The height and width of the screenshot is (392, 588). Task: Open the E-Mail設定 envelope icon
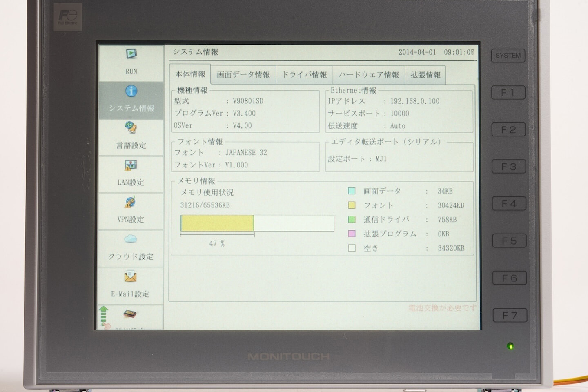pyautogui.click(x=131, y=277)
